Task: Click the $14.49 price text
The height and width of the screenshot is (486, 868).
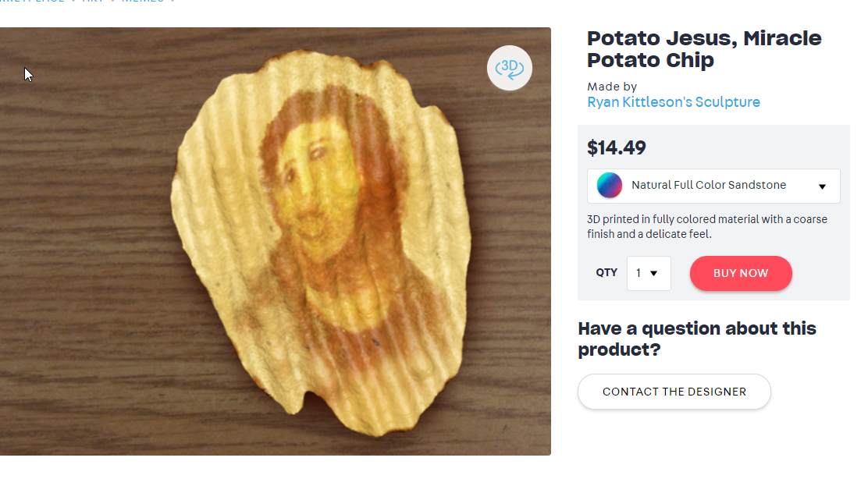Action: coord(617,148)
